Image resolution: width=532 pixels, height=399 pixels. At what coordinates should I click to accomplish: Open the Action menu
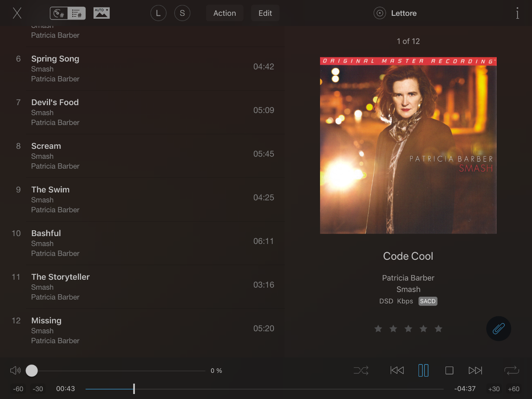pyautogui.click(x=224, y=13)
